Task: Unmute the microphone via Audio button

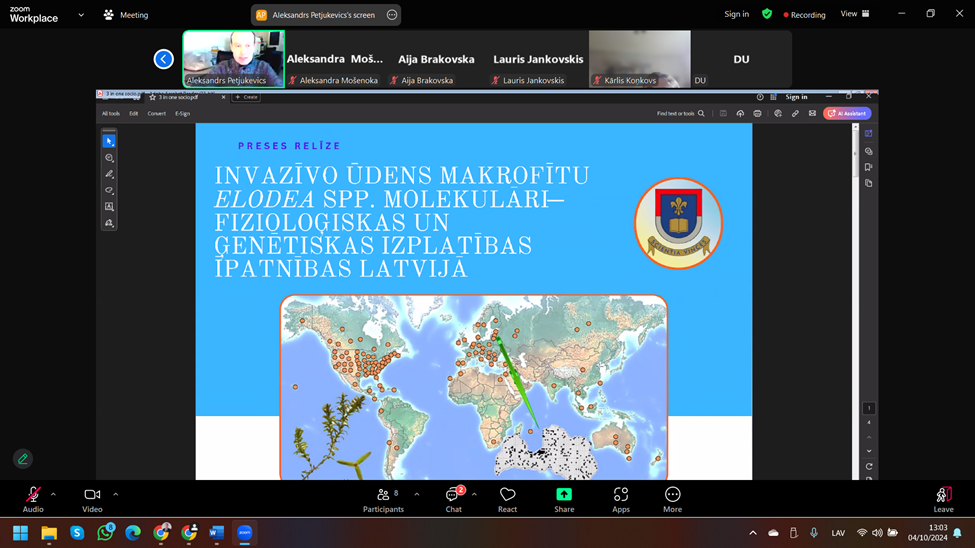Action: [33, 499]
